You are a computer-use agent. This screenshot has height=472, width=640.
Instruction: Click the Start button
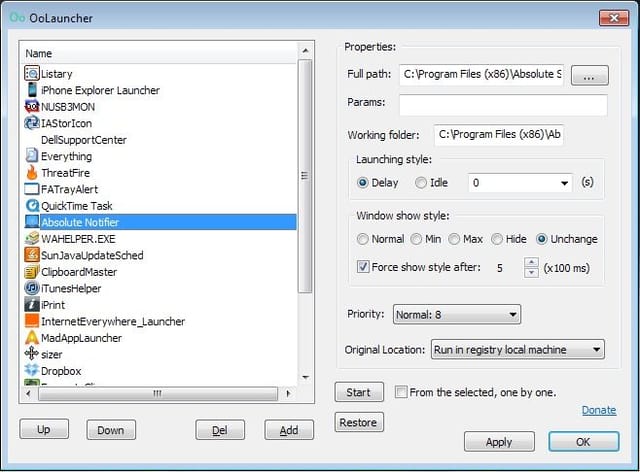[359, 392]
